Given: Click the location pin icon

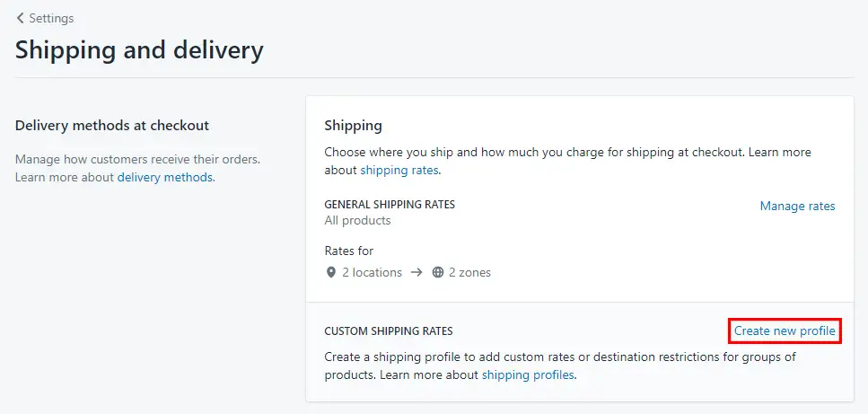Looking at the screenshot, I should coord(331,272).
